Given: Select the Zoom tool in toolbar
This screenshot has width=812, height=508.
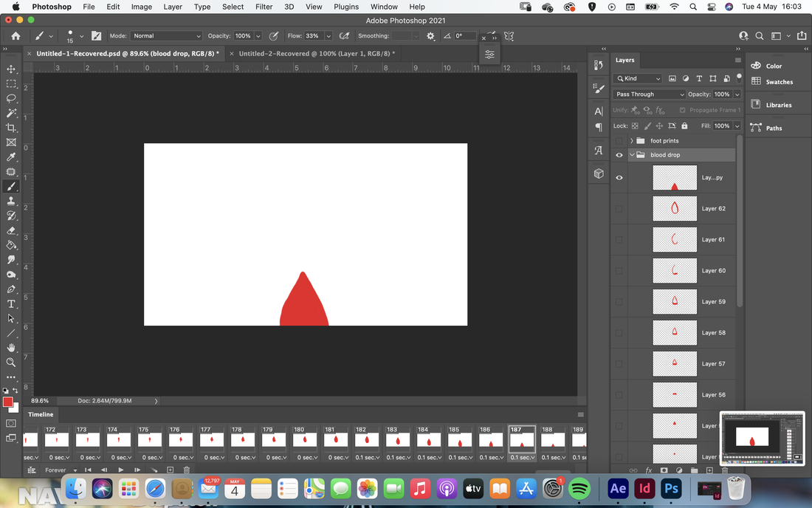Looking at the screenshot, I should click(x=11, y=363).
